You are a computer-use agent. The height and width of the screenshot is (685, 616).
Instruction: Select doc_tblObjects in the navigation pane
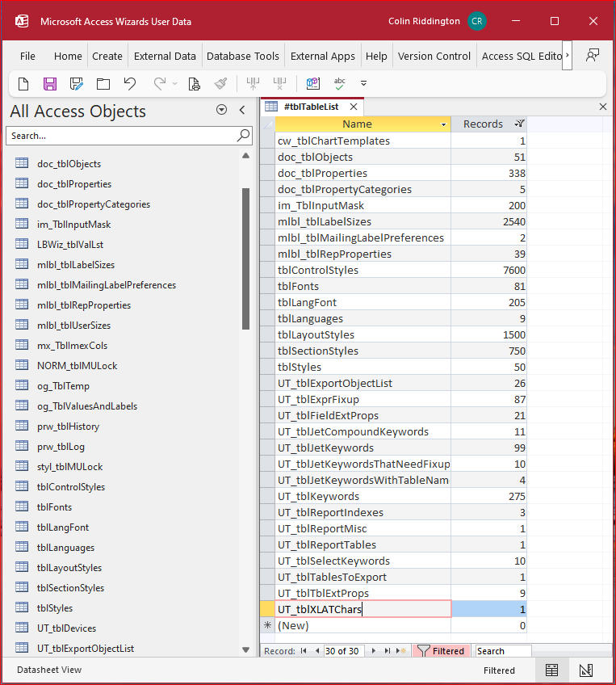(x=69, y=164)
